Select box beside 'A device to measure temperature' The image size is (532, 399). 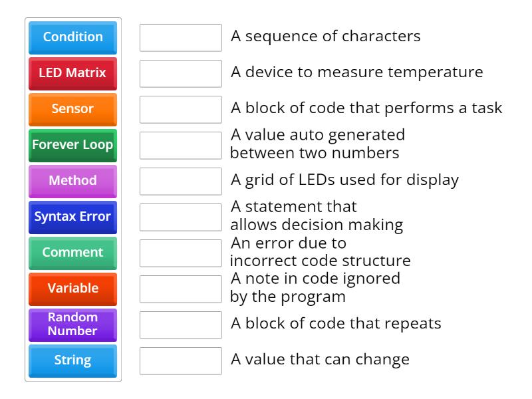coord(180,73)
